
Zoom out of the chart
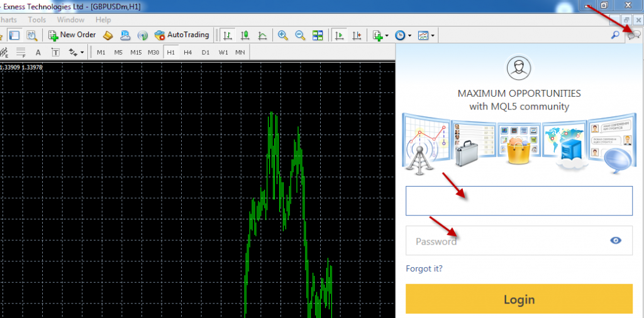point(300,35)
